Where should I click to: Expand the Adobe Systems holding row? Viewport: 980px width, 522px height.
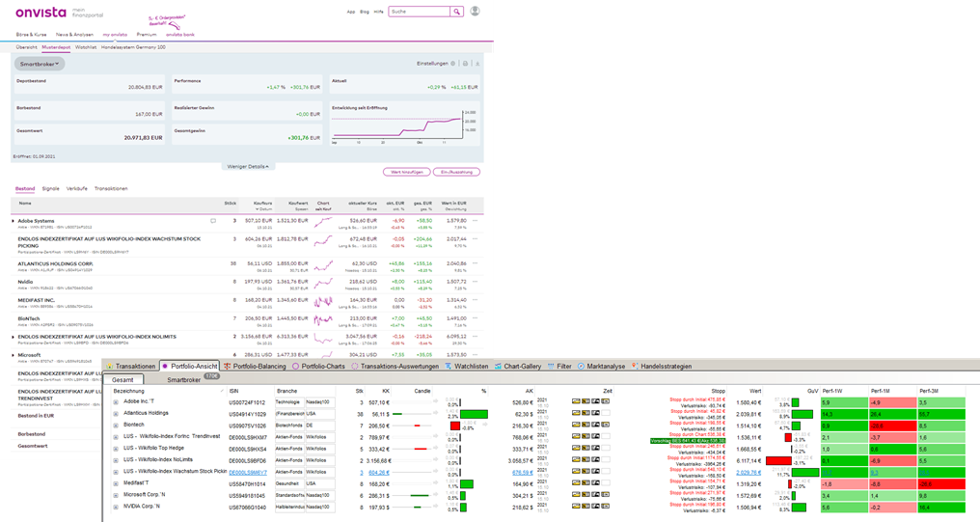point(14,221)
